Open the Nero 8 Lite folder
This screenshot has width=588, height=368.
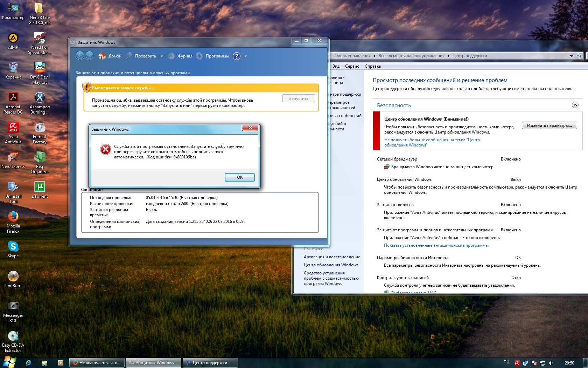coord(40,13)
